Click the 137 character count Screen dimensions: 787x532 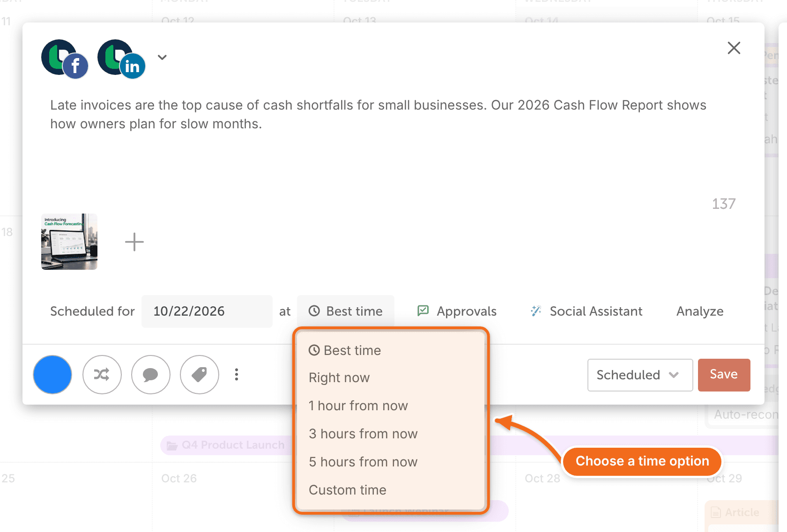tap(724, 204)
